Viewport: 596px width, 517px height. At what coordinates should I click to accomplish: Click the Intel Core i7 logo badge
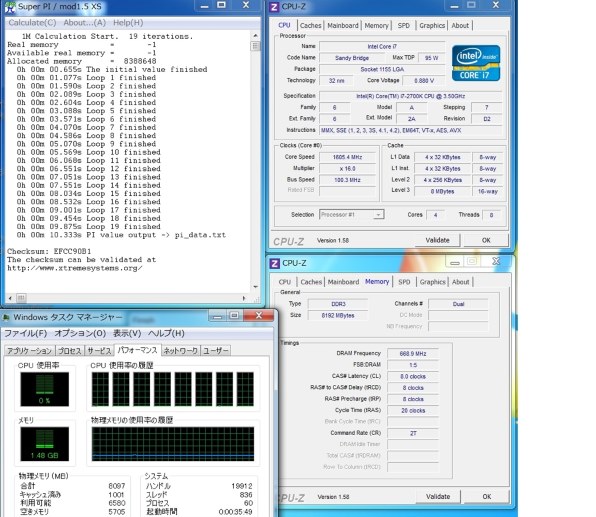click(476, 63)
